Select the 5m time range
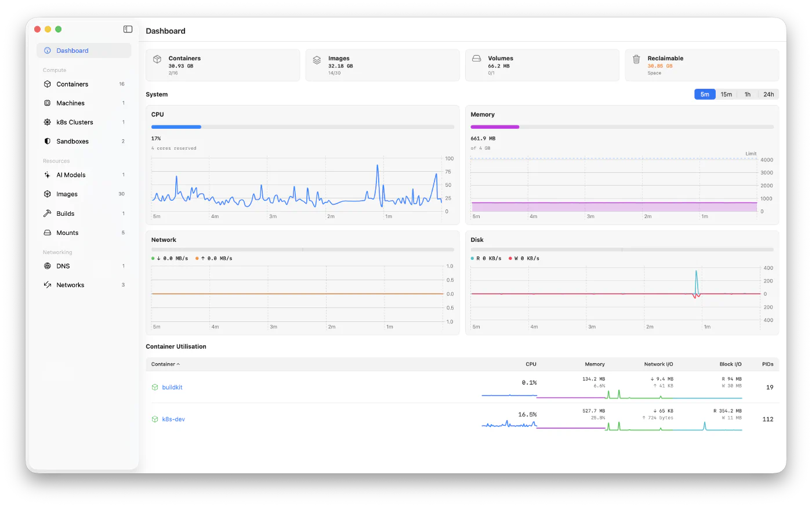The height and width of the screenshot is (507, 812). coord(705,95)
